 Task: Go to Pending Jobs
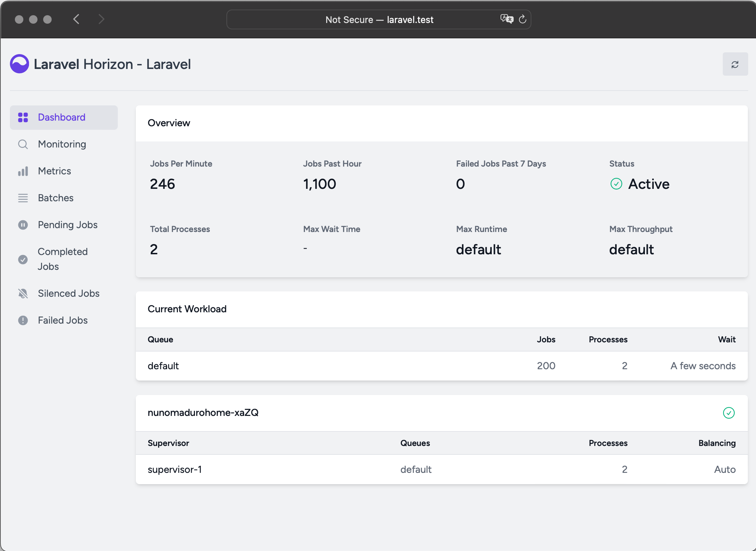(x=64, y=225)
